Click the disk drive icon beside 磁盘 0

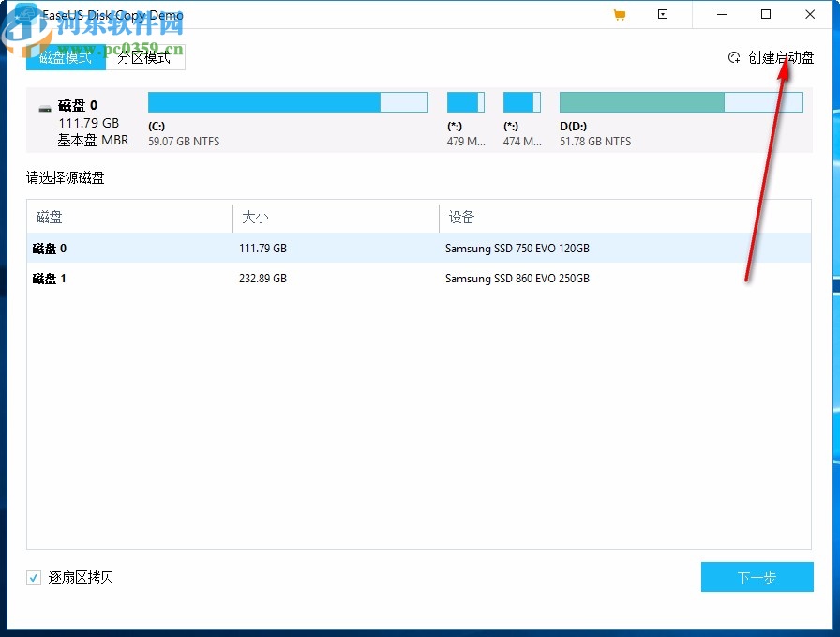43,105
